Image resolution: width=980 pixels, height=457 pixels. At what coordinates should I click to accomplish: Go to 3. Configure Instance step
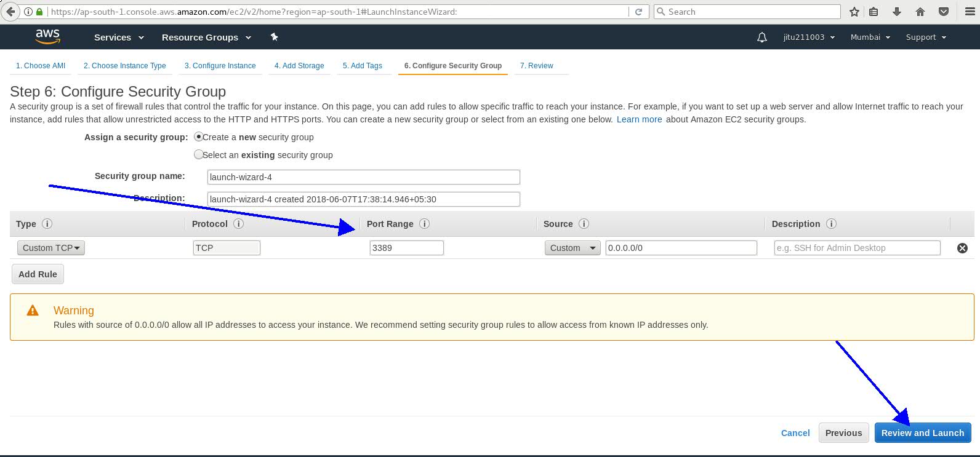point(220,66)
